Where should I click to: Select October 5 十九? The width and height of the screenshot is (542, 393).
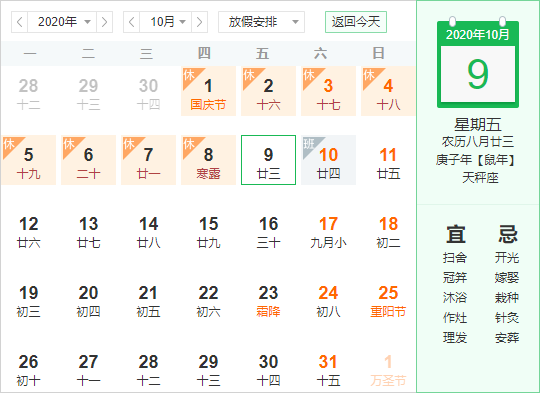(29, 160)
